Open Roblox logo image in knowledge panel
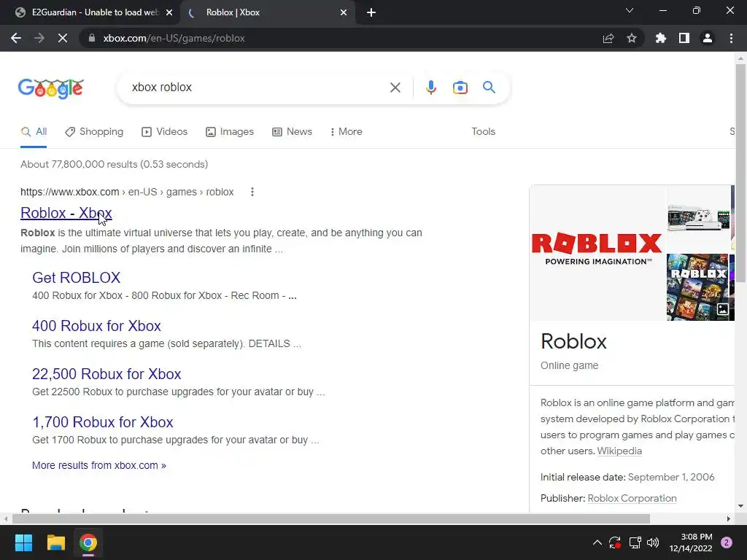This screenshot has width=747, height=560. 597,252
